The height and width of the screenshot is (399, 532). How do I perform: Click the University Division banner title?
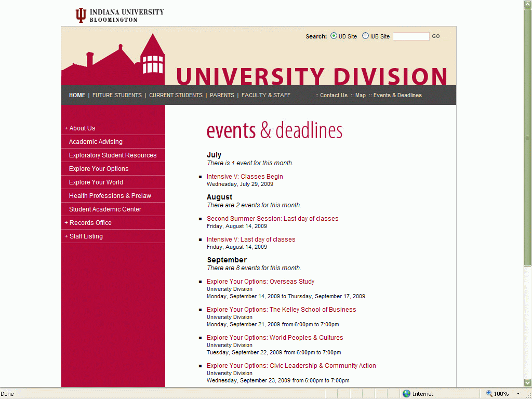click(x=312, y=76)
